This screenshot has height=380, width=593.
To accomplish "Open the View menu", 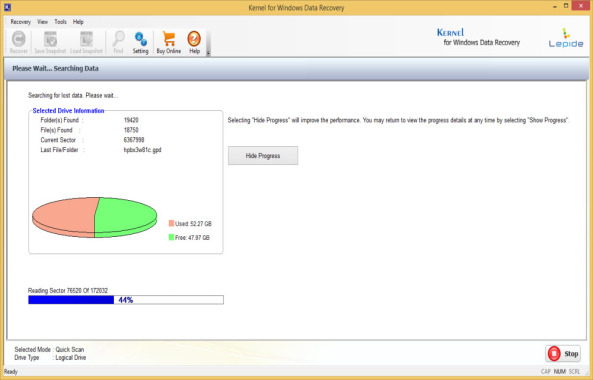I will click(42, 22).
